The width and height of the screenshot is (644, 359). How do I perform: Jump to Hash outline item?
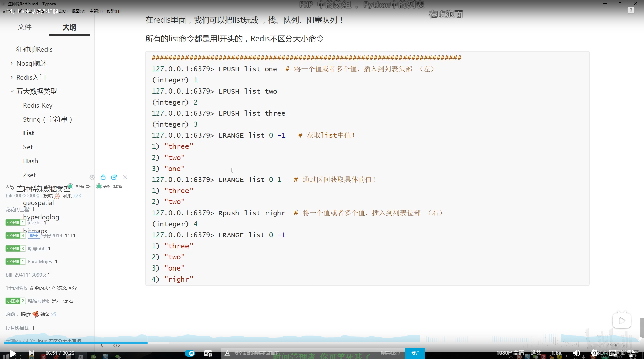31,161
